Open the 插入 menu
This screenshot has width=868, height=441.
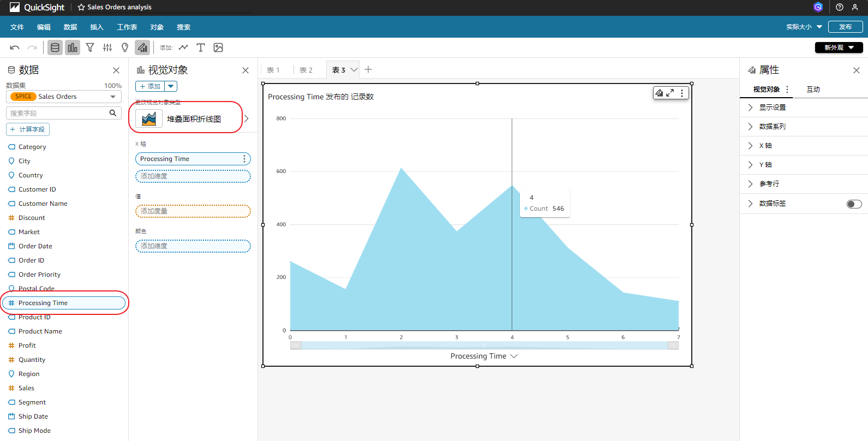pyautogui.click(x=97, y=27)
